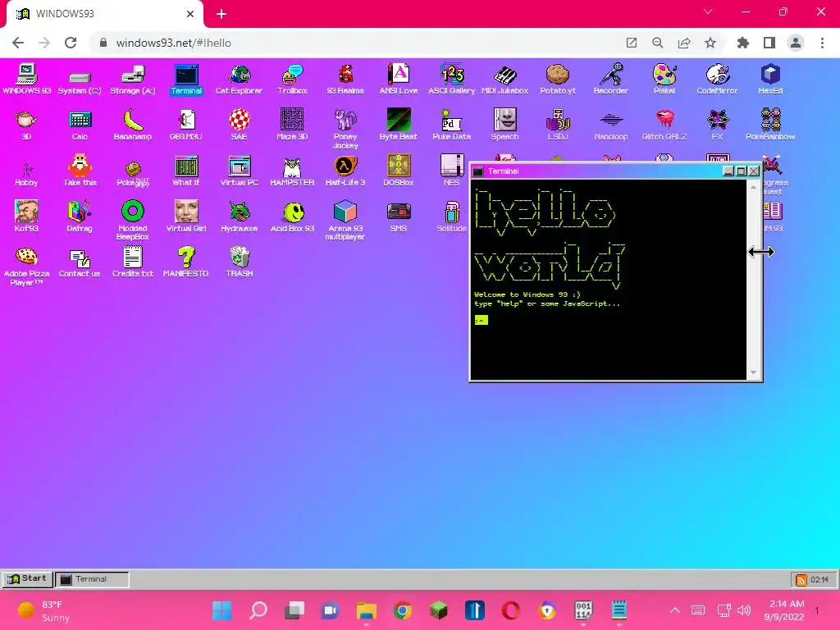This screenshot has width=840, height=630.
Task: Launch the Half-Life 3 icon
Action: click(x=345, y=171)
